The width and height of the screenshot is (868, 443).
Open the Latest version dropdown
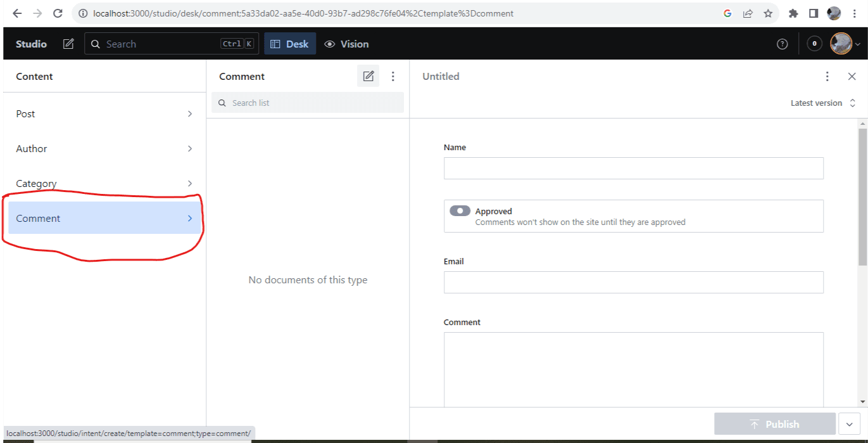pyautogui.click(x=823, y=103)
